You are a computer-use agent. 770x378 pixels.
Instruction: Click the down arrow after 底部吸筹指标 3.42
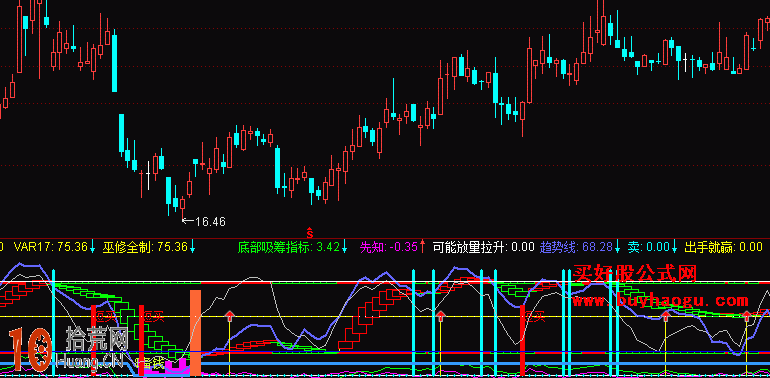344,246
